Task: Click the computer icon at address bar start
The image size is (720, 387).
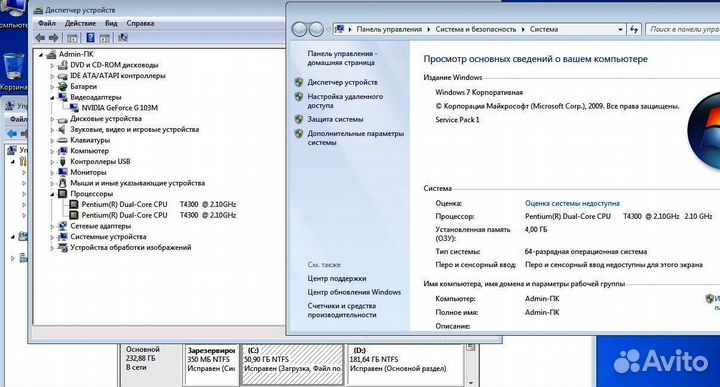Action: (339, 29)
